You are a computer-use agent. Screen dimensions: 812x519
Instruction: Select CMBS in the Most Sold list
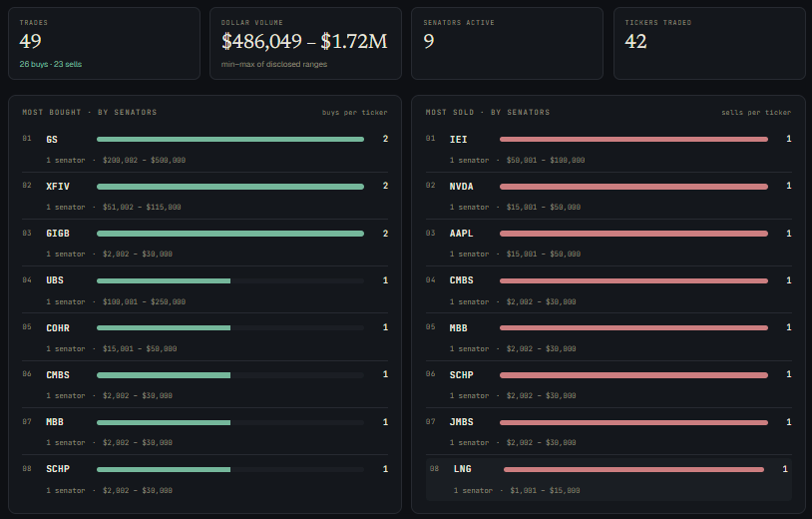[609, 290]
